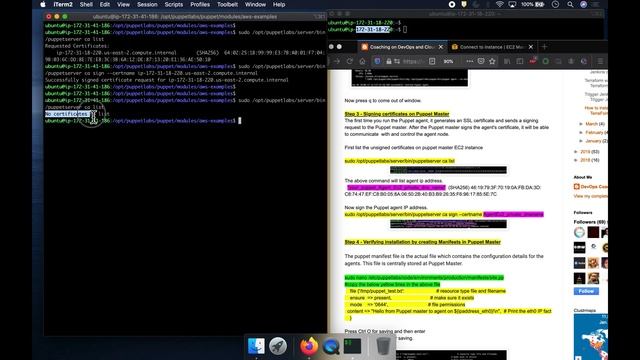Expand the March archive entry
640x360 pixels.
(581, 124)
